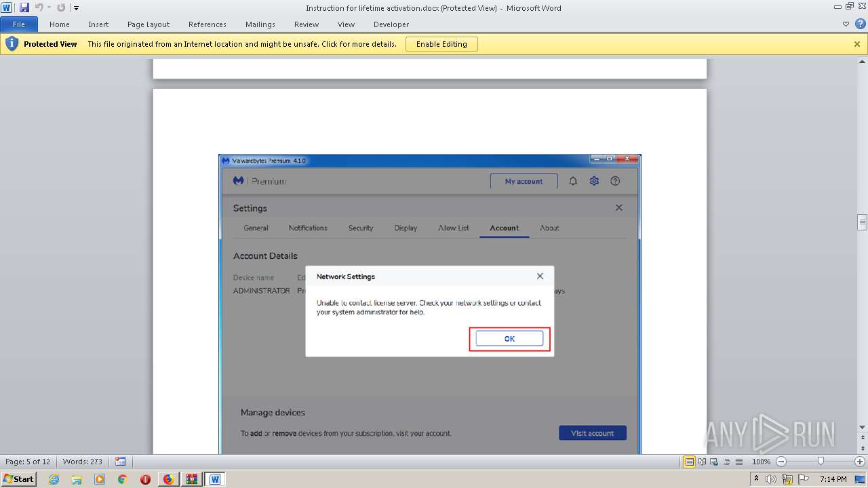Switch to the Mailings tab
Image resolution: width=868 pixels, height=488 pixels.
pos(260,24)
